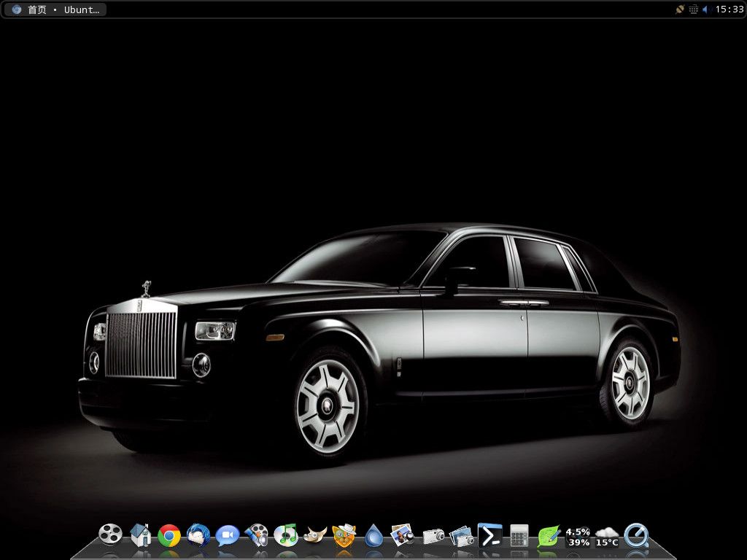747x560 pixels.
Task: Launch GIMP image editor from the dock
Action: [315, 535]
